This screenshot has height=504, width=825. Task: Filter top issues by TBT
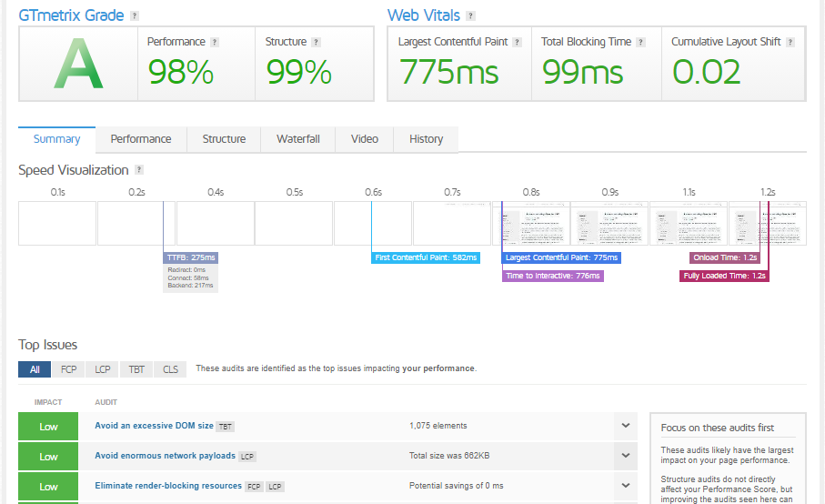tap(136, 369)
